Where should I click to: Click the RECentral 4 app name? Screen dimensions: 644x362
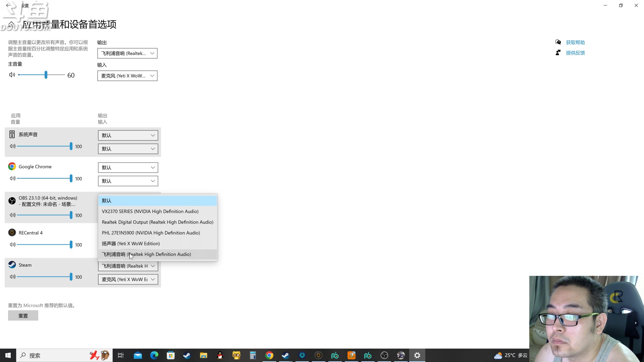pos(31,233)
